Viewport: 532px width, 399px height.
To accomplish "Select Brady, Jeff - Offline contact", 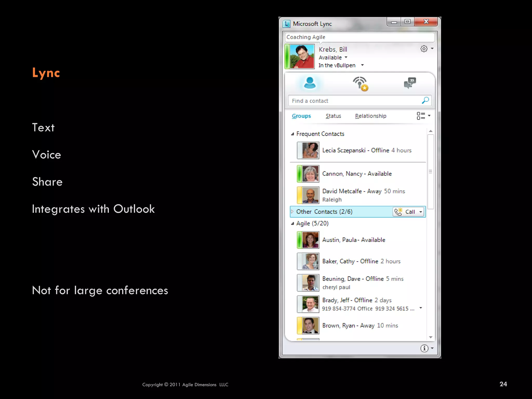I will click(358, 304).
